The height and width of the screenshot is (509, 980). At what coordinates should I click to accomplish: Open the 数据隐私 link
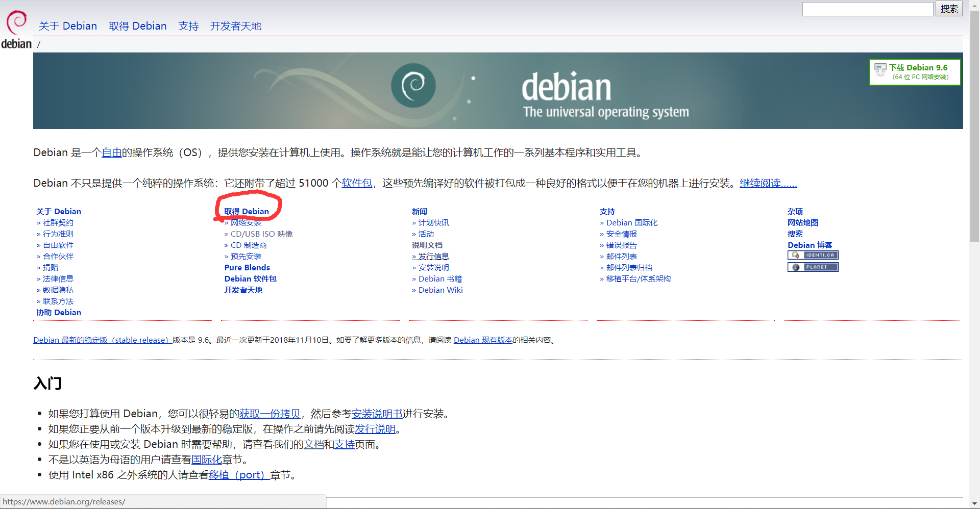(58, 290)
